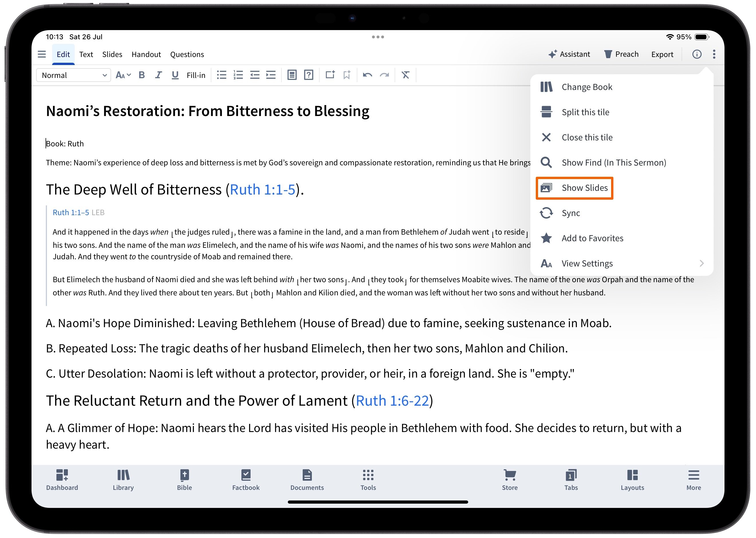The image size is (756, 538).
Task: Redo the last edit
Action: 384,75
